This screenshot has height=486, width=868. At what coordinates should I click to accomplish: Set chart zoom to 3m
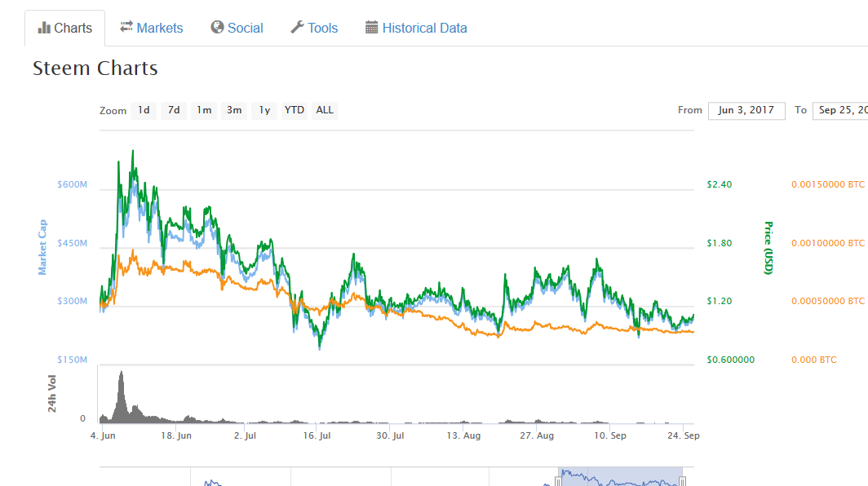click(234, 110)
